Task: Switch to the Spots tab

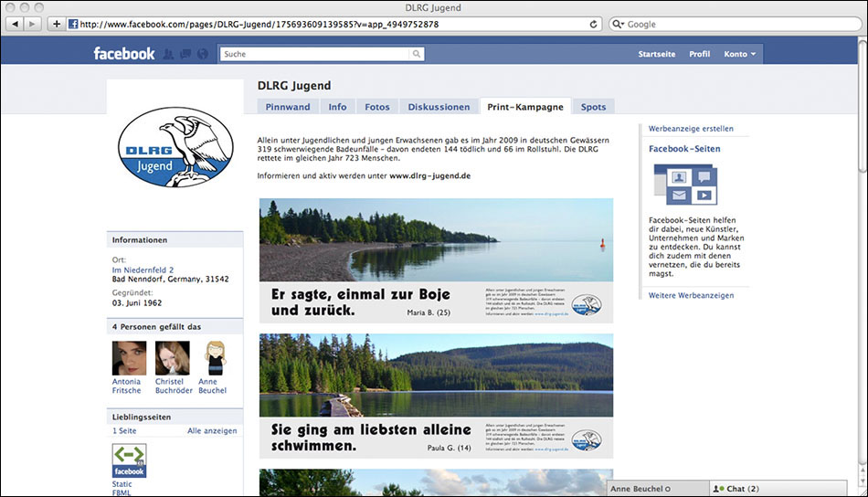Action: (593, 107)
